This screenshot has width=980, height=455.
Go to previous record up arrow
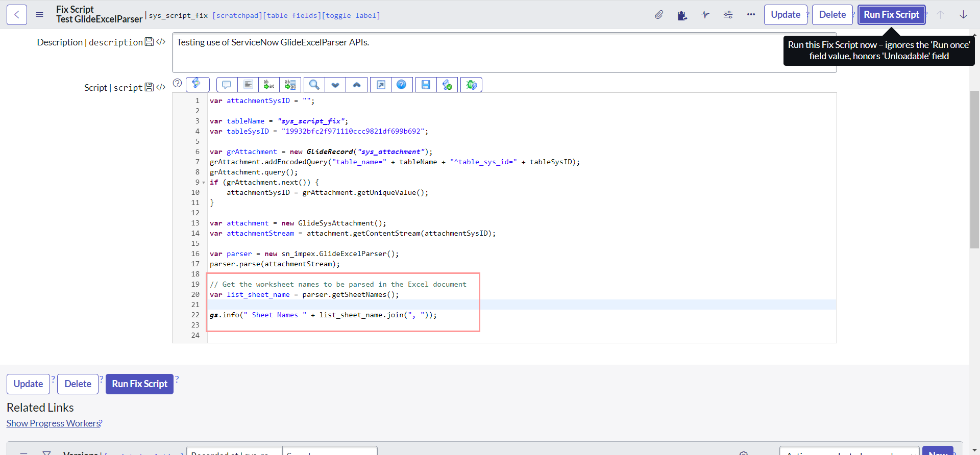(x=940, y=15)
